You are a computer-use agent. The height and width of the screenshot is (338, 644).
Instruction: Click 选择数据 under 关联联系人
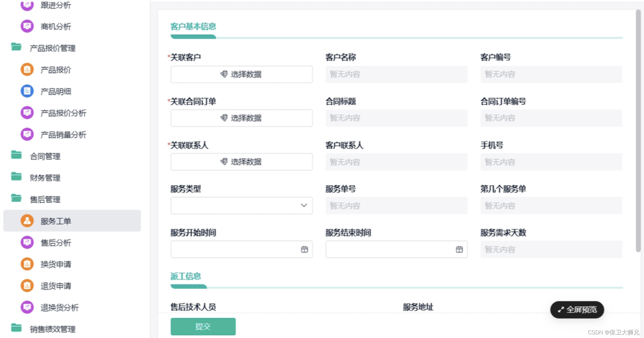[241, 162]
